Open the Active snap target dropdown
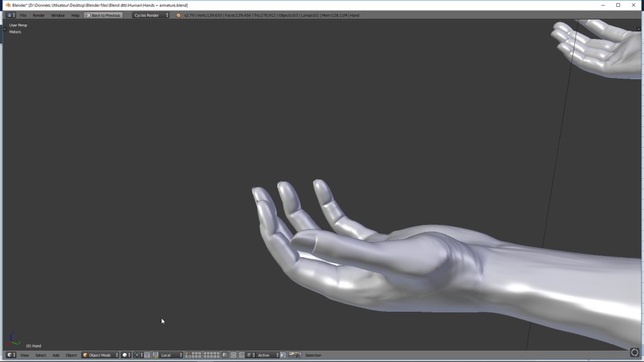Viewport: 644px width, 362px height. 267,355
